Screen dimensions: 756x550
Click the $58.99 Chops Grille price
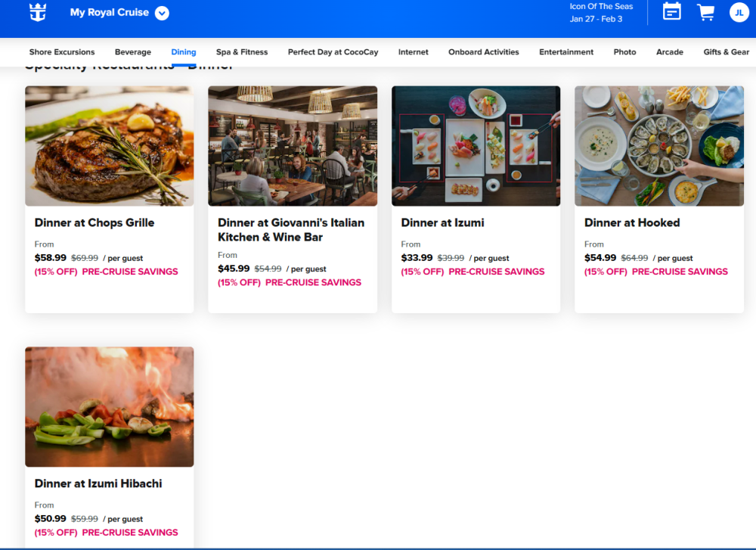[x=50, y=258]
